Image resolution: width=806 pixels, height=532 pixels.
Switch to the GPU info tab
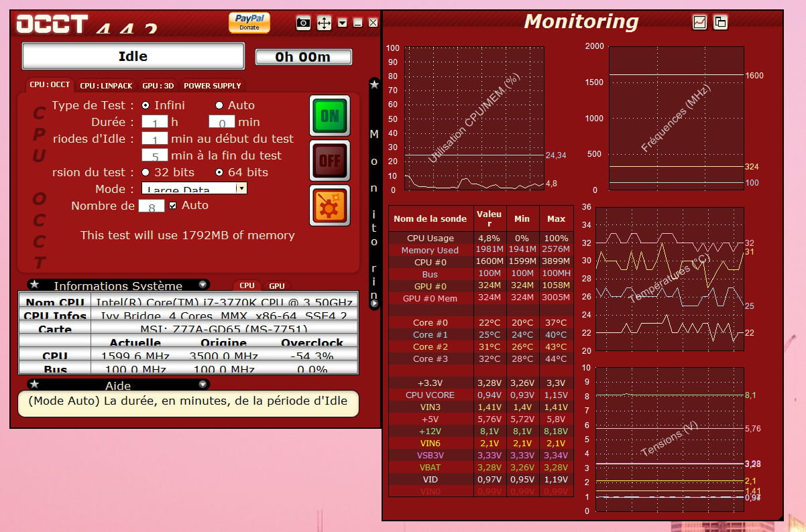276,285
